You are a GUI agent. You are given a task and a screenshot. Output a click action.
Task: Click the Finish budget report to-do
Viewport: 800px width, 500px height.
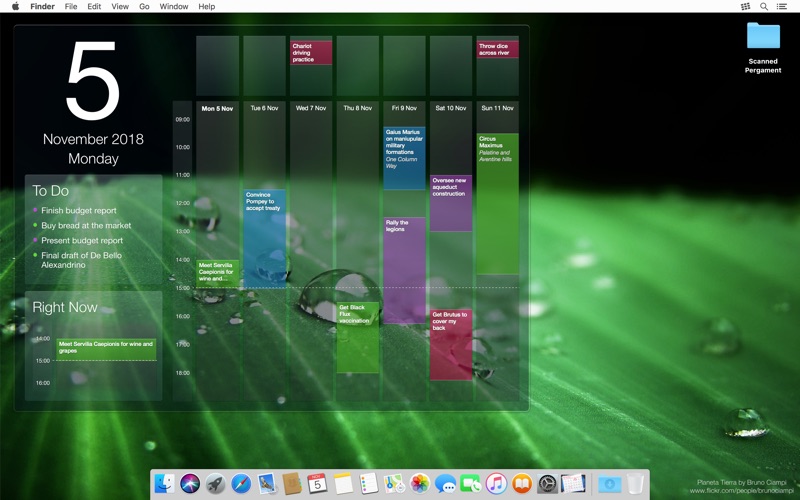(x=79, y=210)
